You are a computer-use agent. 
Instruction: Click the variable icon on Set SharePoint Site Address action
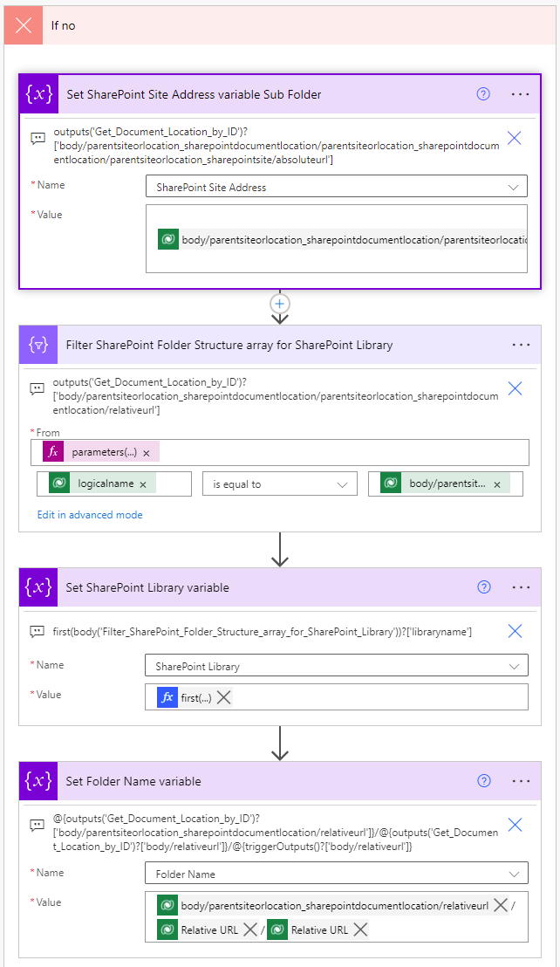click(38, 93)
